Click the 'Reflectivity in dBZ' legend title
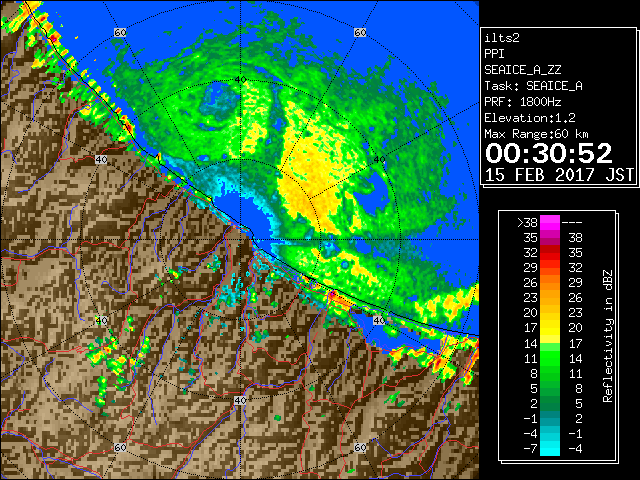 (608, 336)
